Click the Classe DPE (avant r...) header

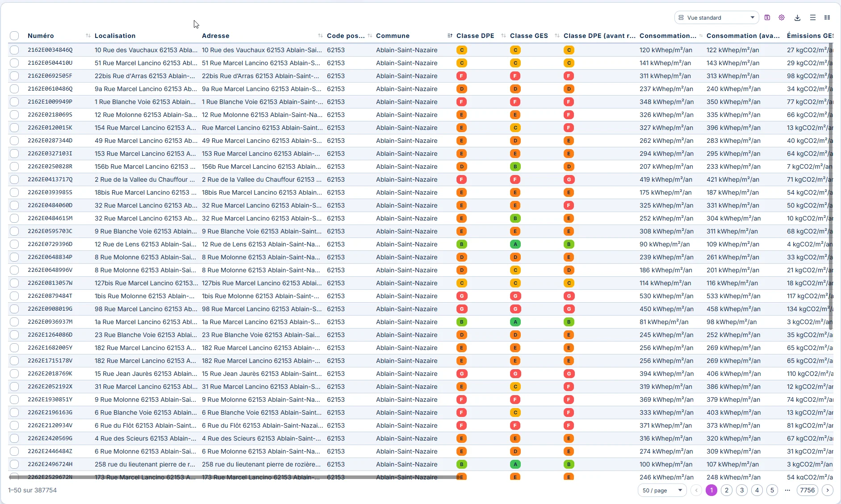click(x=599, y=36)
